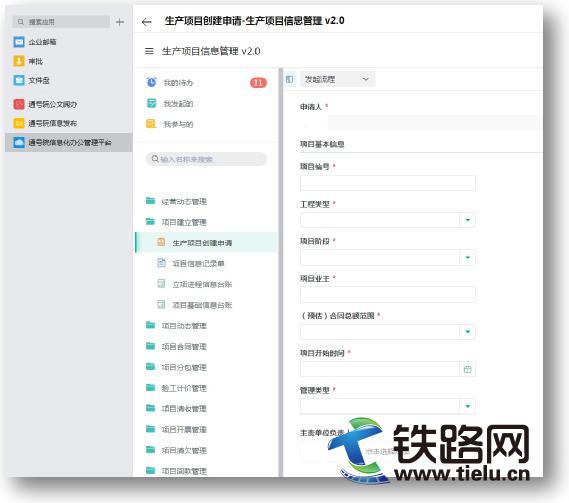Click the 经营动态管理 folder icon
Viewport: 569px width, 503px height.
[150, 201]
